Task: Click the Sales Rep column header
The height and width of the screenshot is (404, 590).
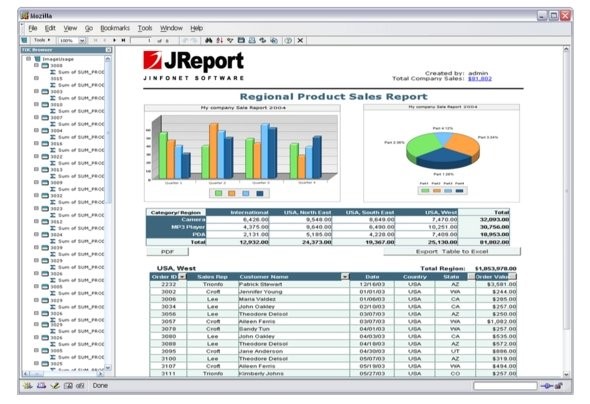Action: coord(213,277)
